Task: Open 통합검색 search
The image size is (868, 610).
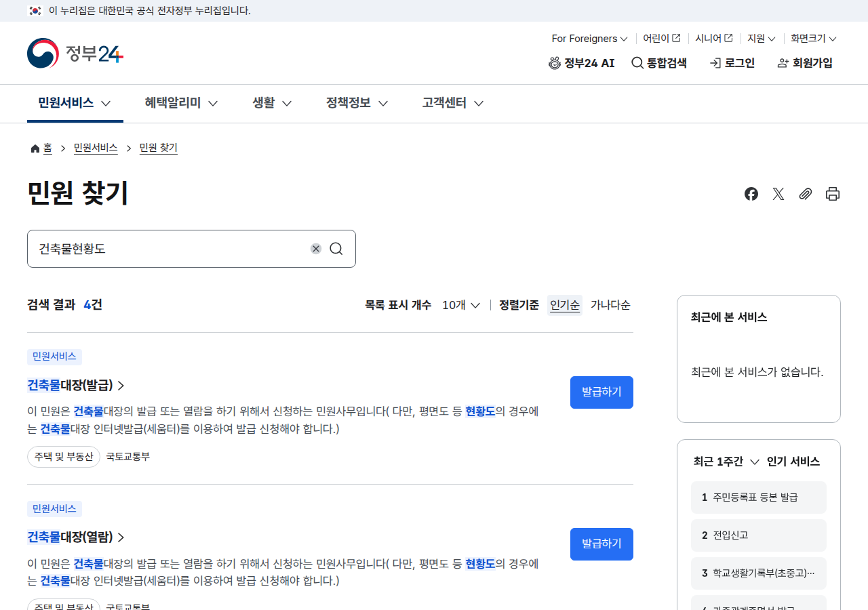Action: pos(659,63)
